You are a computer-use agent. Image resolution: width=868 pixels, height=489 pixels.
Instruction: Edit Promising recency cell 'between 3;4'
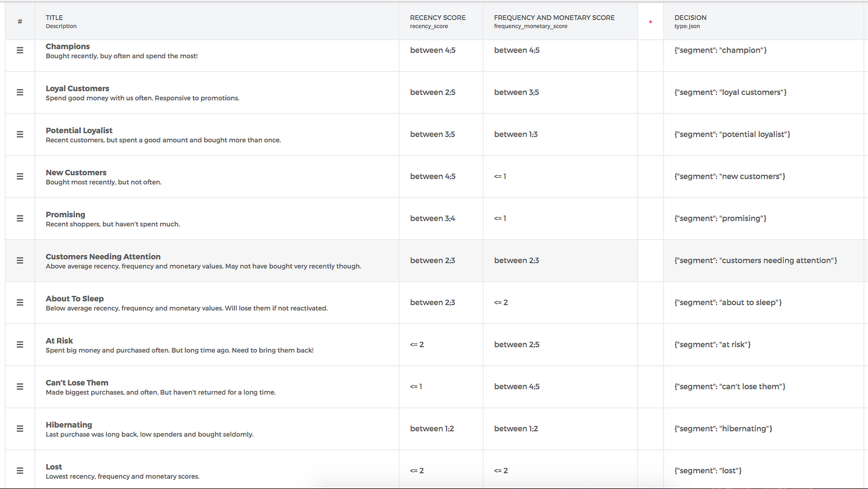[x=433, y=219]
